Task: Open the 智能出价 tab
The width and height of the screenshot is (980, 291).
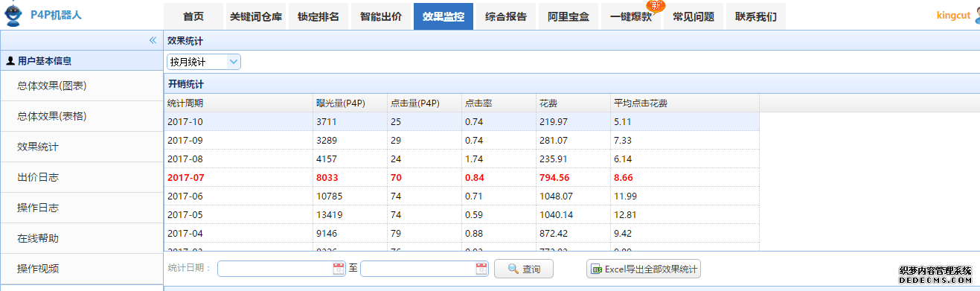Action: pos(381,16)
